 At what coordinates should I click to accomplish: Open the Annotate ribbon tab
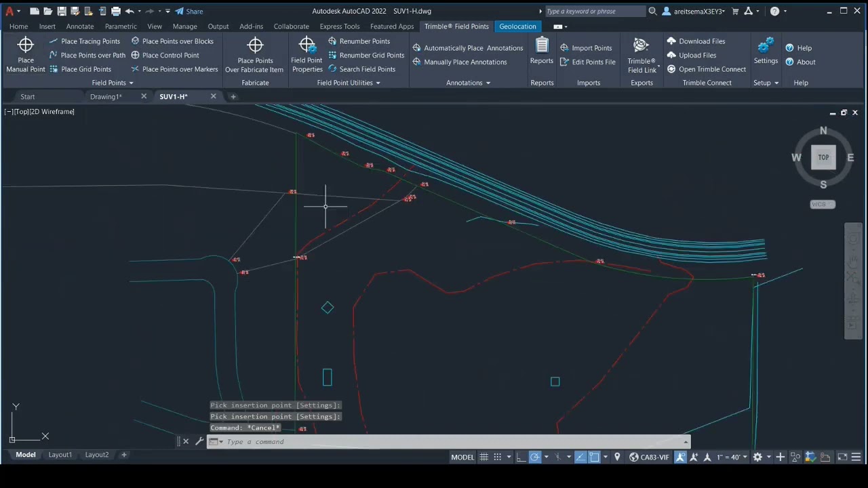pos(80,26)
